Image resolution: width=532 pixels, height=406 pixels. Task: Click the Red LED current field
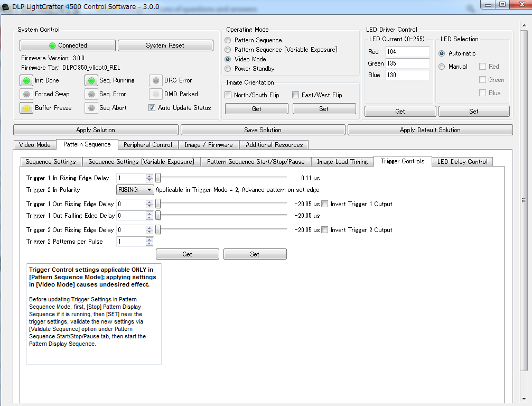click(x=407, y=52)
